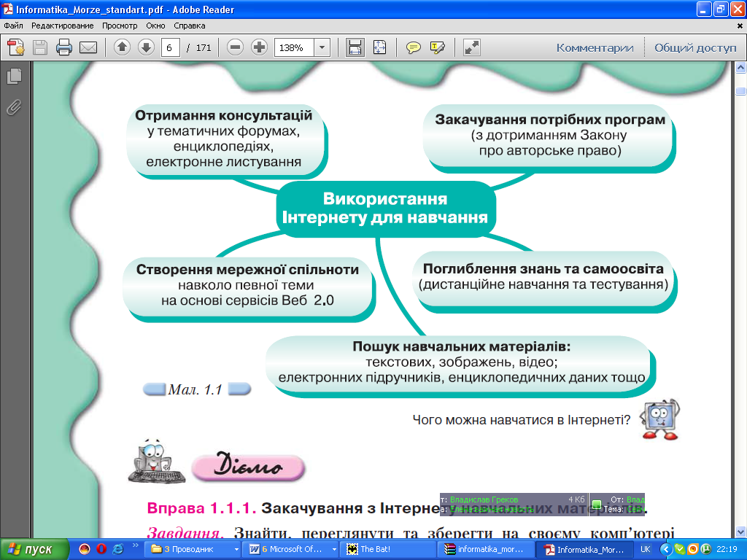747x560 pixels.
Task: Go to the next page with the down arrow
Action: point(146,47)
